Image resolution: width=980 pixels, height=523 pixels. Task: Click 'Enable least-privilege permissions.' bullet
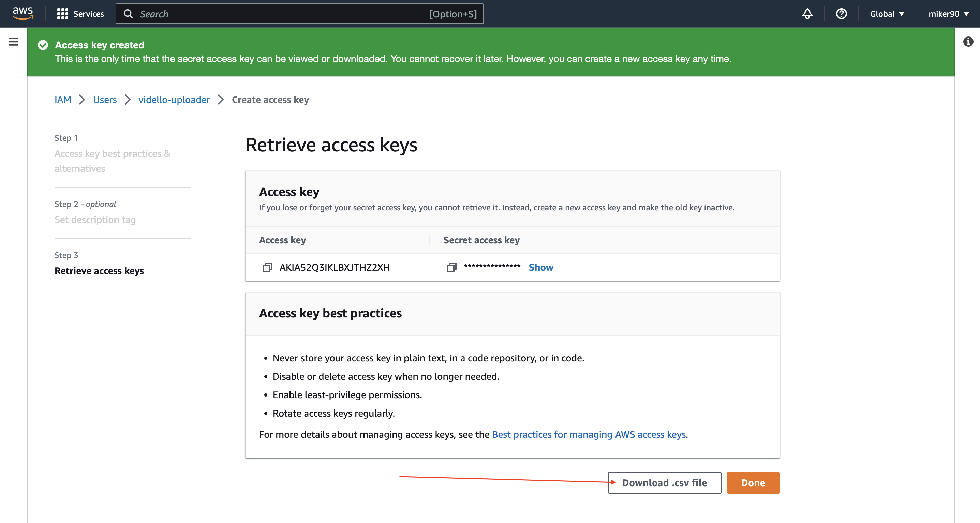pyautogui.click(x=347, y=395)
